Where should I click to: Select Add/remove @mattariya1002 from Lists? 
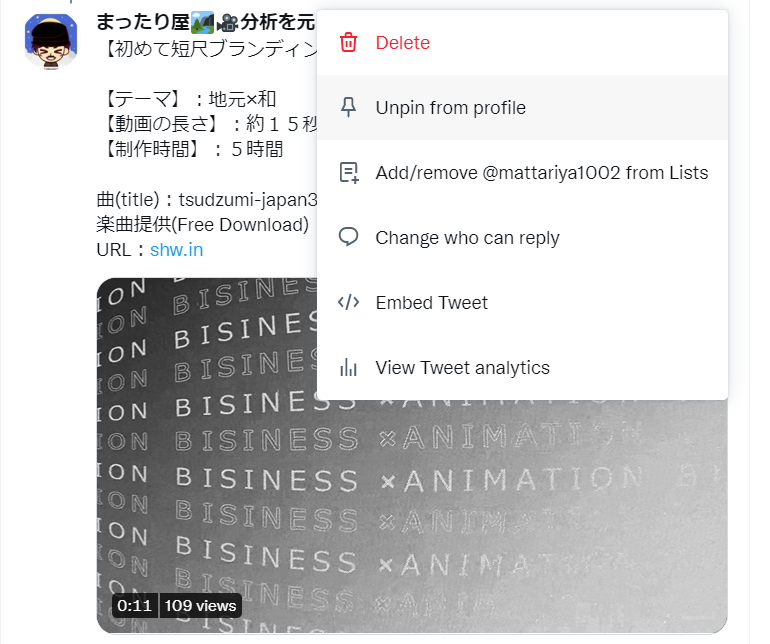[522, 173]
